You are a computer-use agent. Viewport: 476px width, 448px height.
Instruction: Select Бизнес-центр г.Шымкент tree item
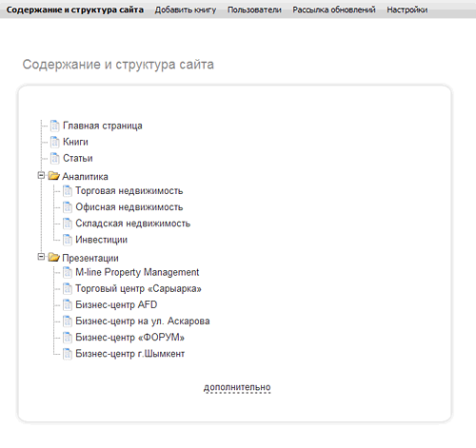[129, 354]
